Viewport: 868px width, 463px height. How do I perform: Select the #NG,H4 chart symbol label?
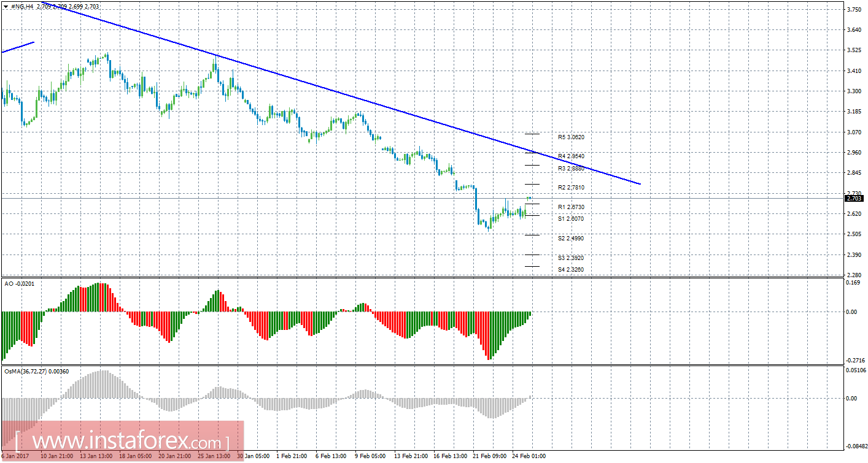(21, 6)
